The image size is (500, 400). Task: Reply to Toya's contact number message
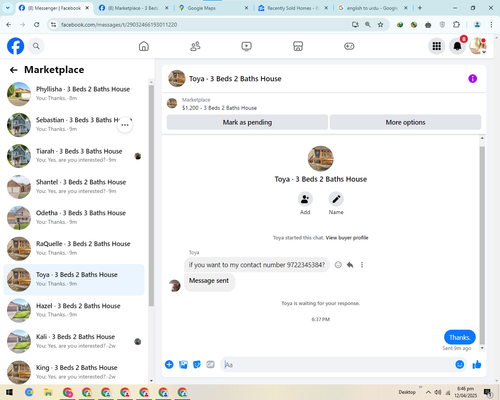point(350,265)
